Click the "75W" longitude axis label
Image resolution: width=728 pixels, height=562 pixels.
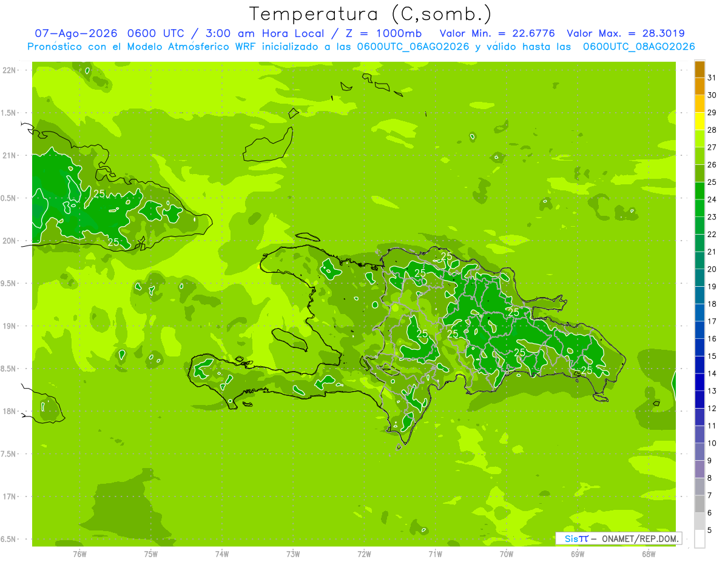click(x=151, y=554)
